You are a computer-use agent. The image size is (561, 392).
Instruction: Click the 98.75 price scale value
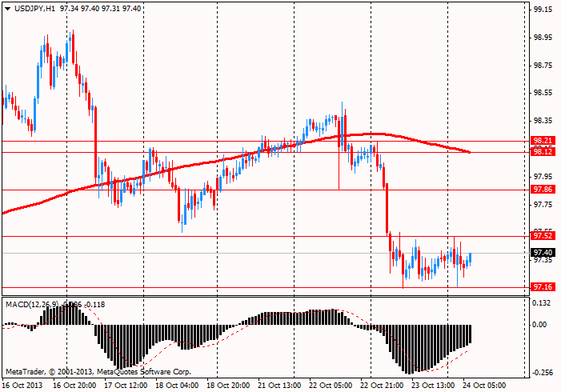[x=543, y=66]
